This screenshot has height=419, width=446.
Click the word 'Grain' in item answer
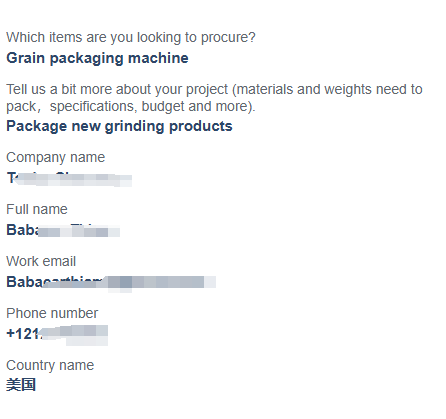coord(26,58)
